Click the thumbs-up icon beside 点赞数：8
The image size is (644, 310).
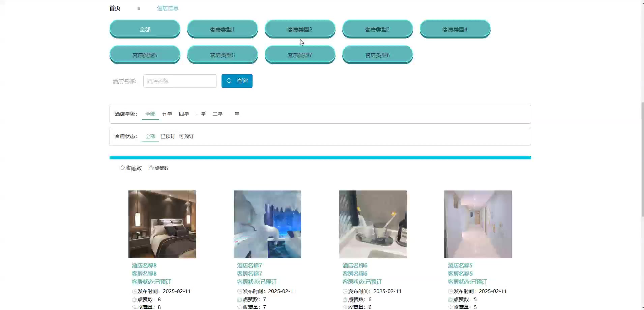pos(134,299)
